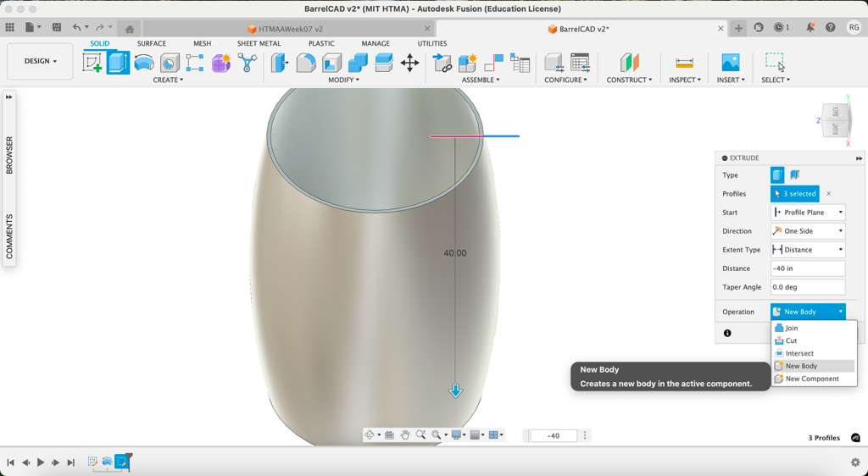Open the DESIGN workspace dropdown
Viewport: 868px width, 476px height.
[40, 61]
